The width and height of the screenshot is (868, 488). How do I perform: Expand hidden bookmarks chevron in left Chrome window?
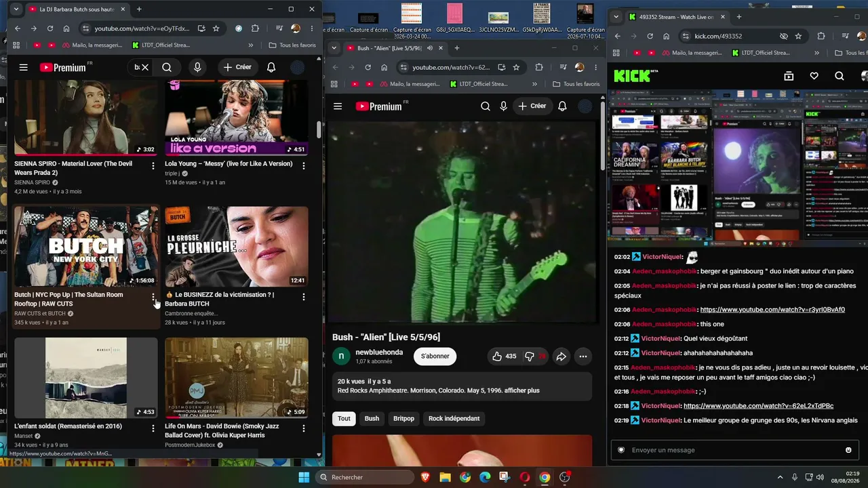pyautogui.click(x=251, y=45)
